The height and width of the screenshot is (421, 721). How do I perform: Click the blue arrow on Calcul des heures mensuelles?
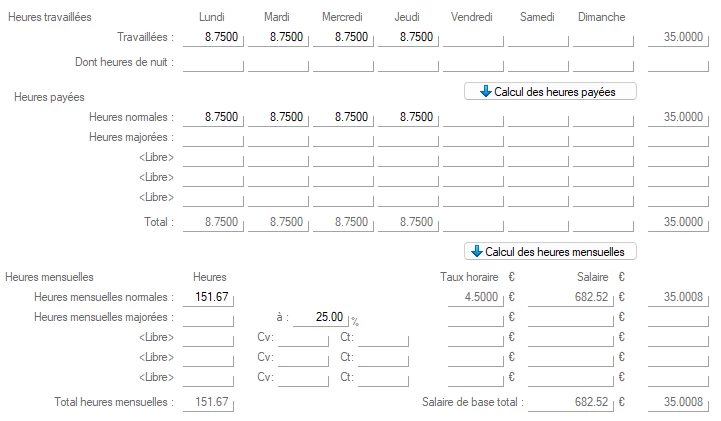[x=478, y=252]
